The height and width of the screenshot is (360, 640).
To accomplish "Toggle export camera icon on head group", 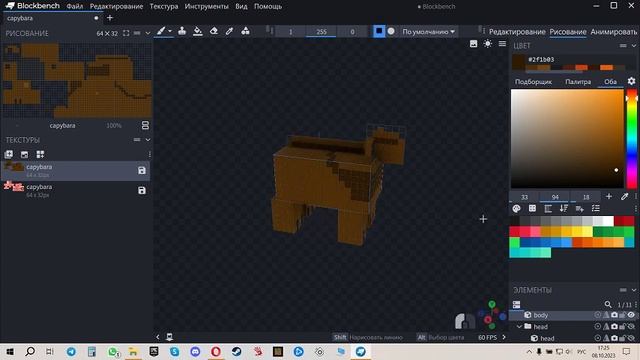I will (614, 327).
